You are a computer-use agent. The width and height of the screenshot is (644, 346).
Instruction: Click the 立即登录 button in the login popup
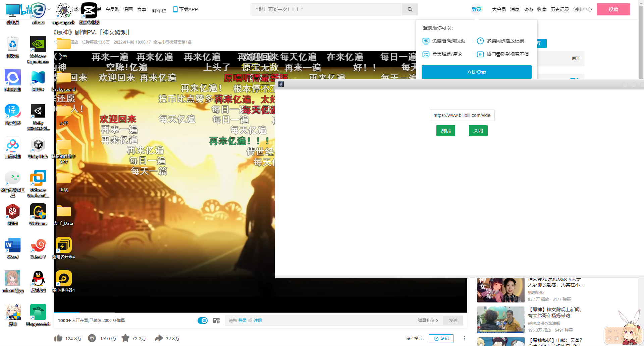476,72
